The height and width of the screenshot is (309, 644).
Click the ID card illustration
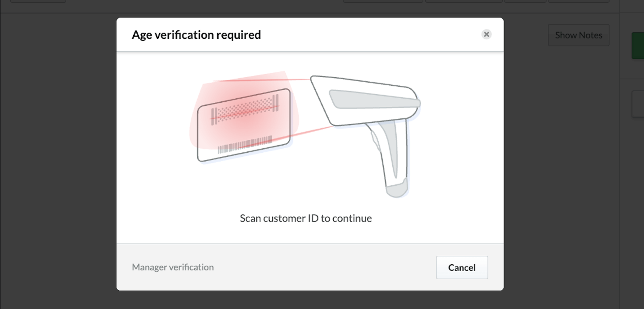click(244, 125)
